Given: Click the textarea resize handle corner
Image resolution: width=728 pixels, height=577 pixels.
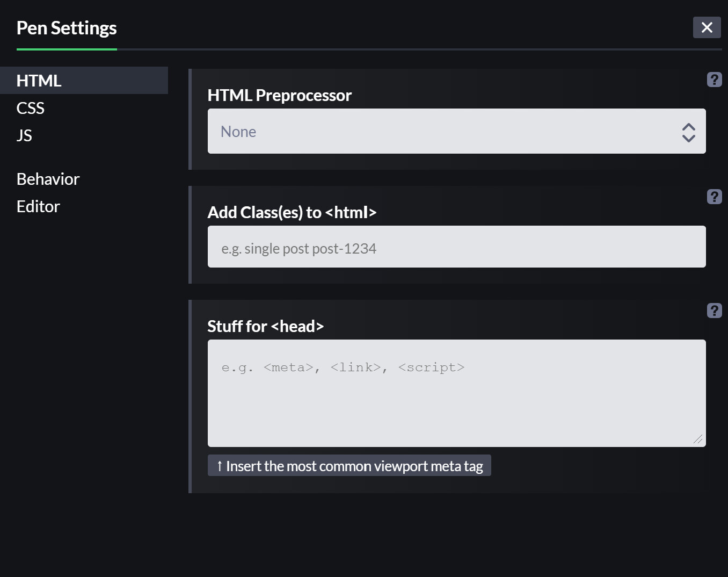Looking at the screenshot, I should [x=698, y=439].
